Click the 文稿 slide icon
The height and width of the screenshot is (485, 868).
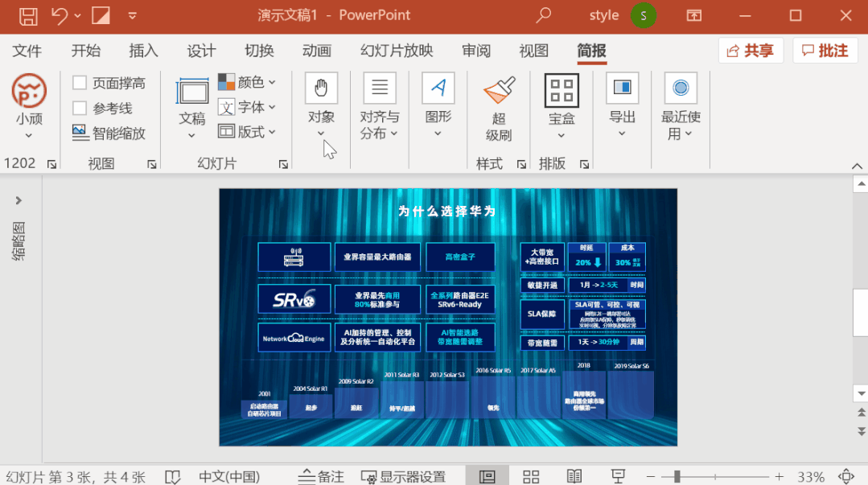tap(192, 92)
